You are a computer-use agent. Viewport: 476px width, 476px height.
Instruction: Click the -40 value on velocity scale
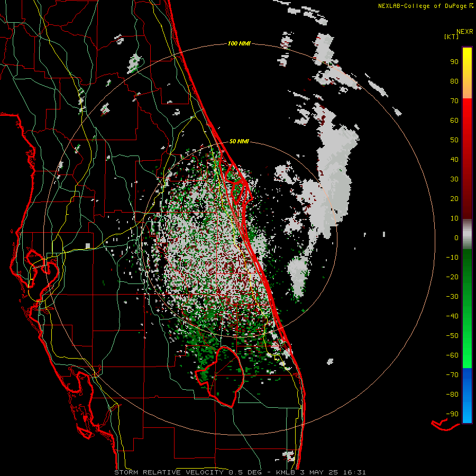point(452,316)
